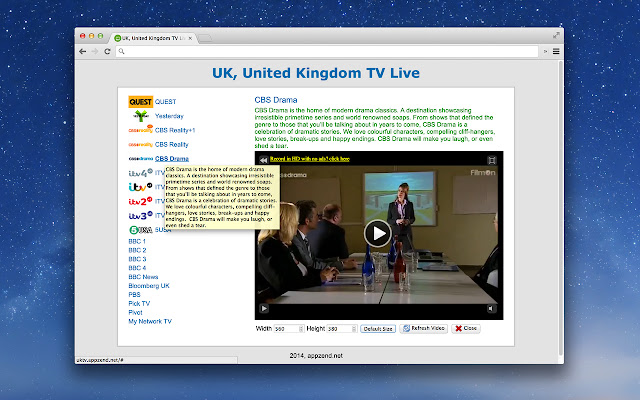The width and height of the screenshot is (640, 400).
Task: Click the 2014, appzend.net footer text
Action: click(x=316, y=356)
